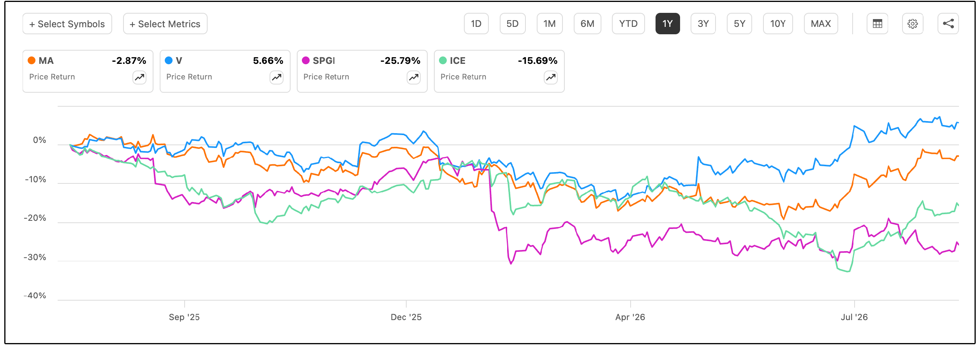
Task: Expand the MA Price Return card
Action: pyautogui.click(x=88, y=71)
